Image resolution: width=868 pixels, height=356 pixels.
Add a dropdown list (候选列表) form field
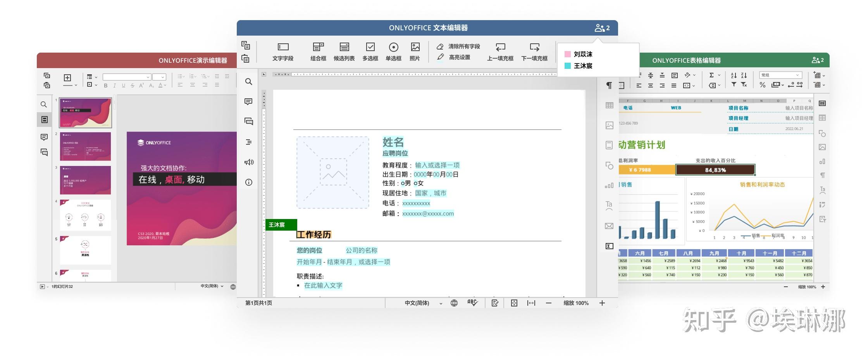pos(344,52)
